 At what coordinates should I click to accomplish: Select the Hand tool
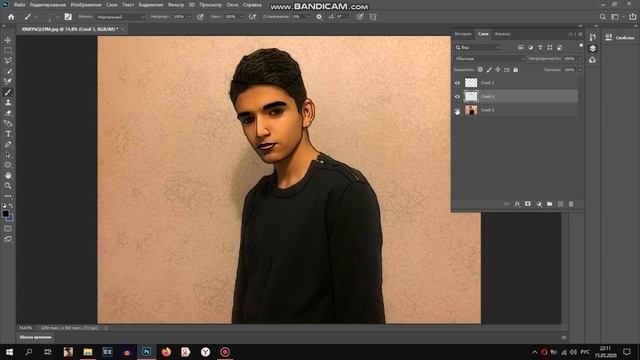[x=8, y=176]
